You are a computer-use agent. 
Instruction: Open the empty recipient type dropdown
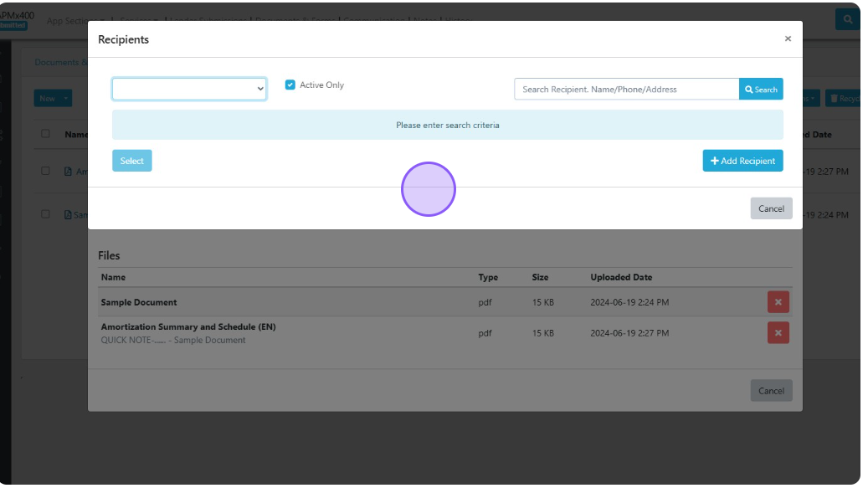point(189,89)
